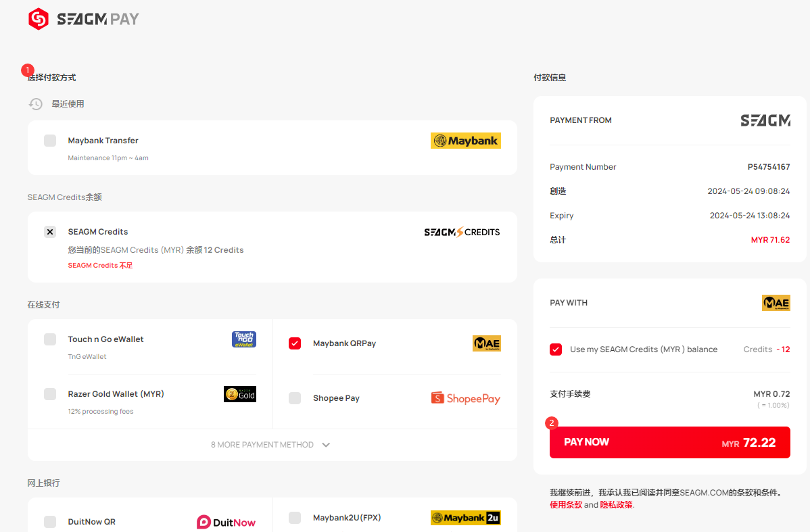
Task: Click the Payment Number label
Action: 583,167
